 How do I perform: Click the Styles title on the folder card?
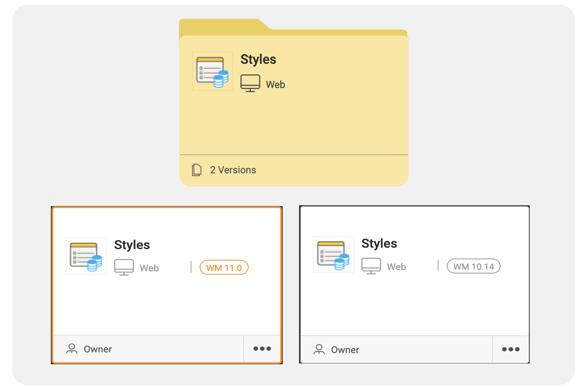pyautogui.click(x=258, y=60)
